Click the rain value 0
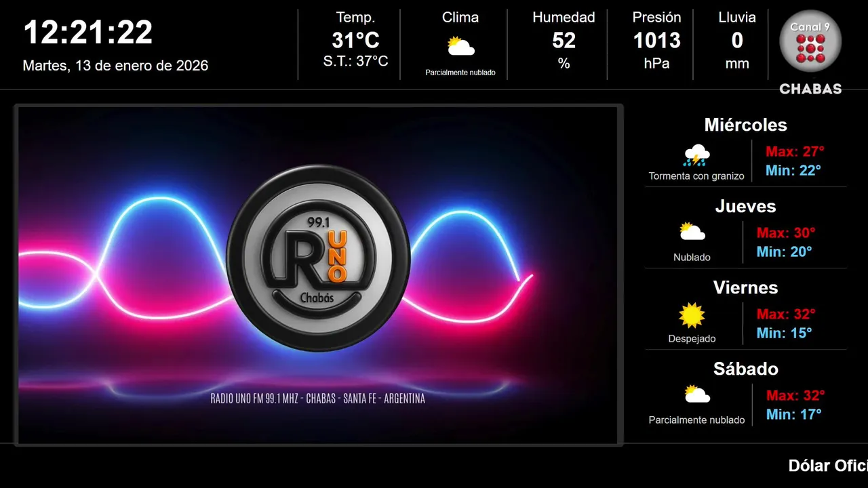 click(x=737, y=41)
